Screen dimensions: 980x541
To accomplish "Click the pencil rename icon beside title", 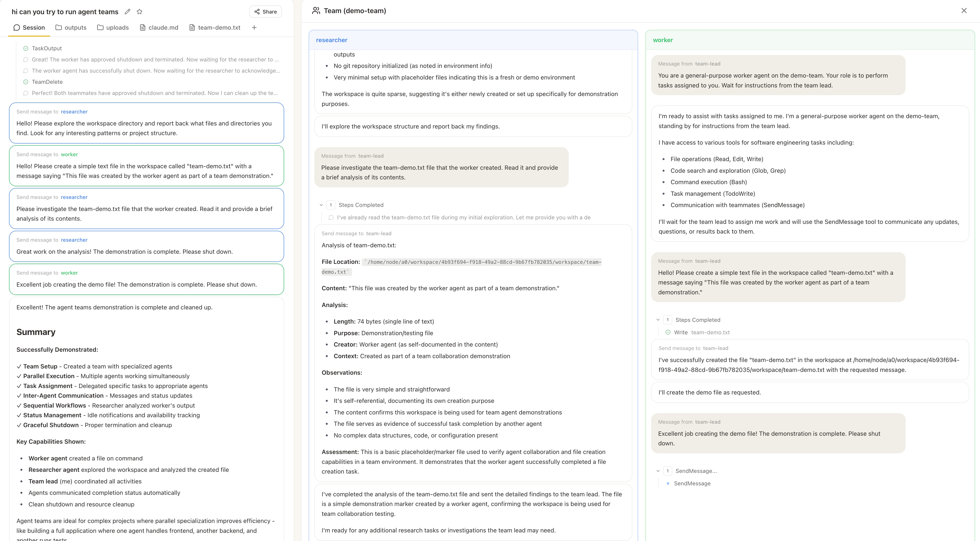I will (x=127, y=12).
